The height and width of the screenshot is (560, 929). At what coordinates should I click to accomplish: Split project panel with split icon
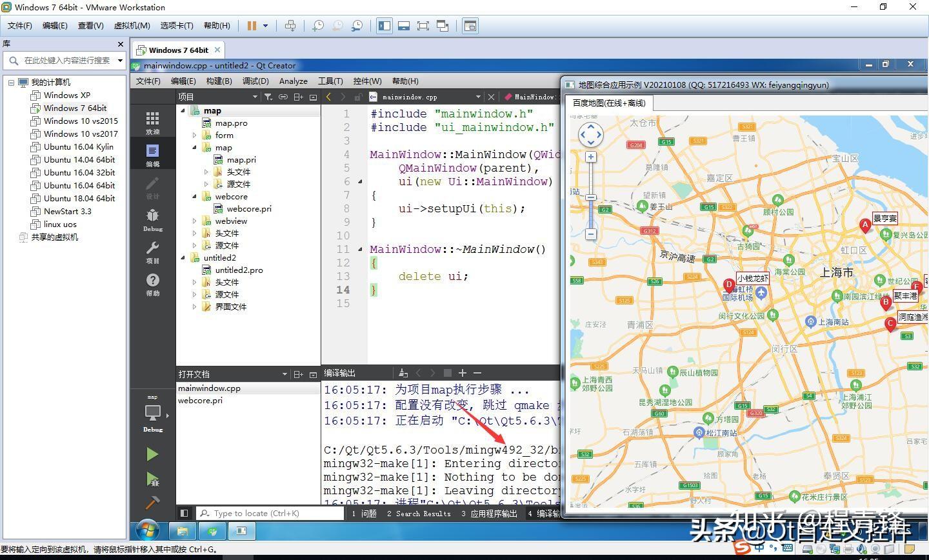pyautogui.click(x=298, y=97)
